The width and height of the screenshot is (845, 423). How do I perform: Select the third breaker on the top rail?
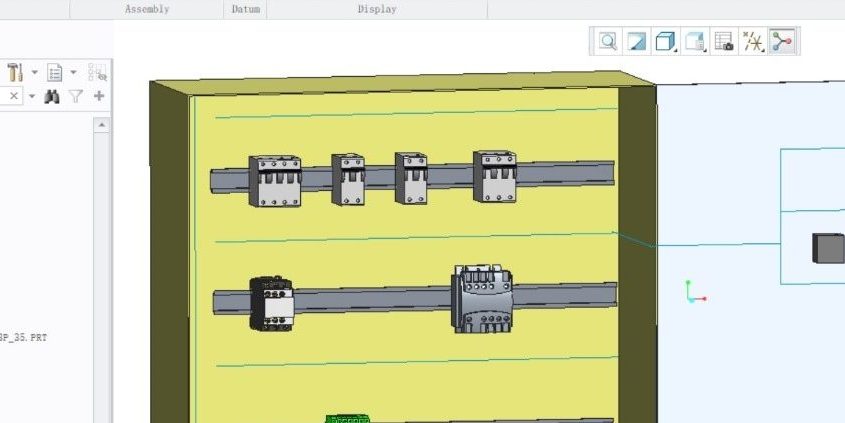coord(411,178)
